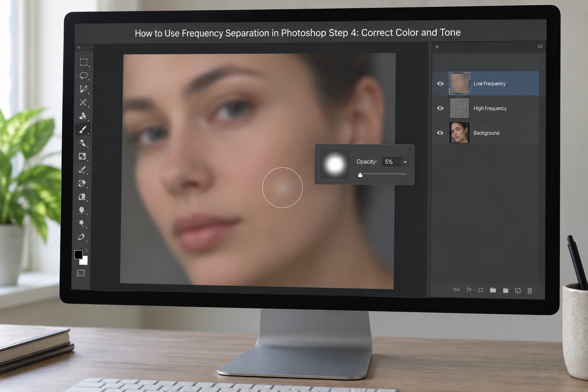Click the Background layer name

(486, 133)
